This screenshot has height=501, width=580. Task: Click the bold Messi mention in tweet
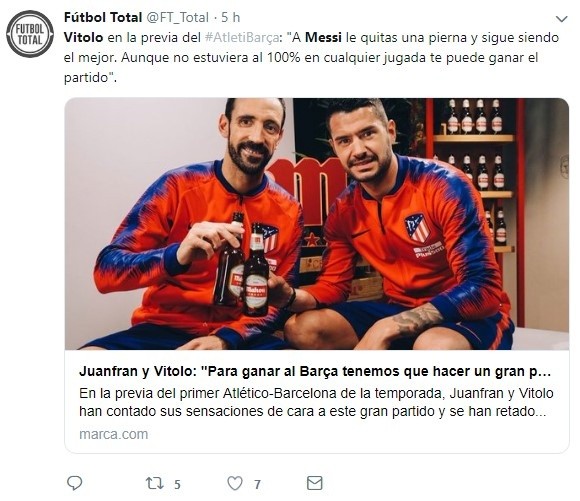[x=323, y=38]
